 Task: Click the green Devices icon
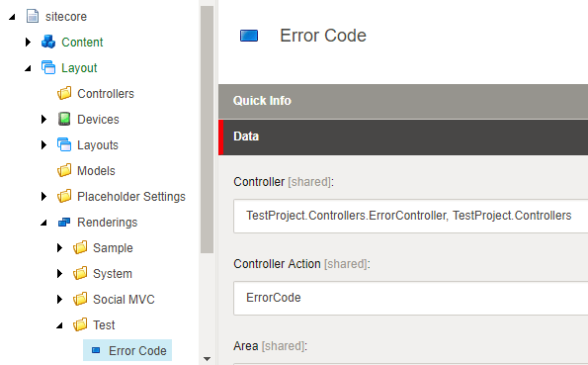click(64, 119)
